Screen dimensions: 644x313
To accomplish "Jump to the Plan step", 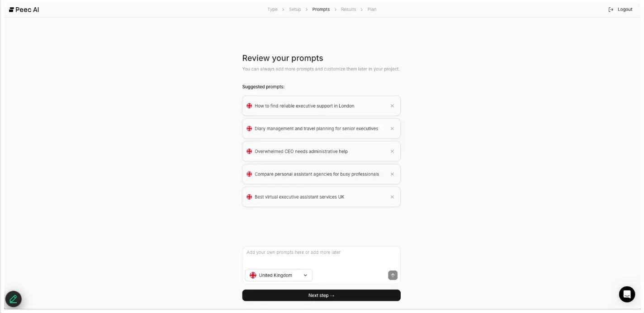I will 372,9.
